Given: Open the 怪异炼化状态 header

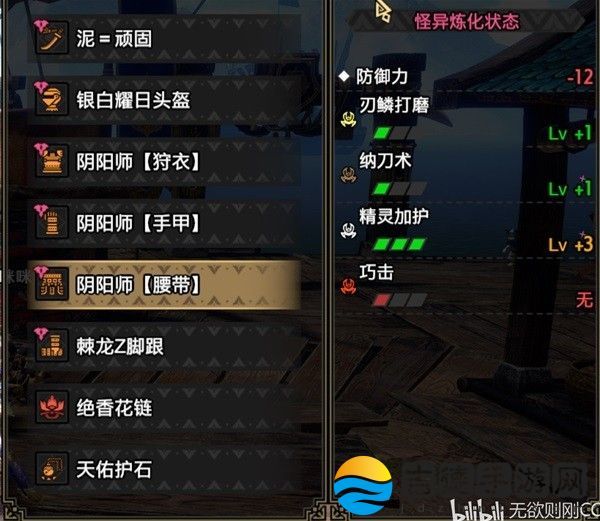Looking at the screenshot, I should (466, 21).
